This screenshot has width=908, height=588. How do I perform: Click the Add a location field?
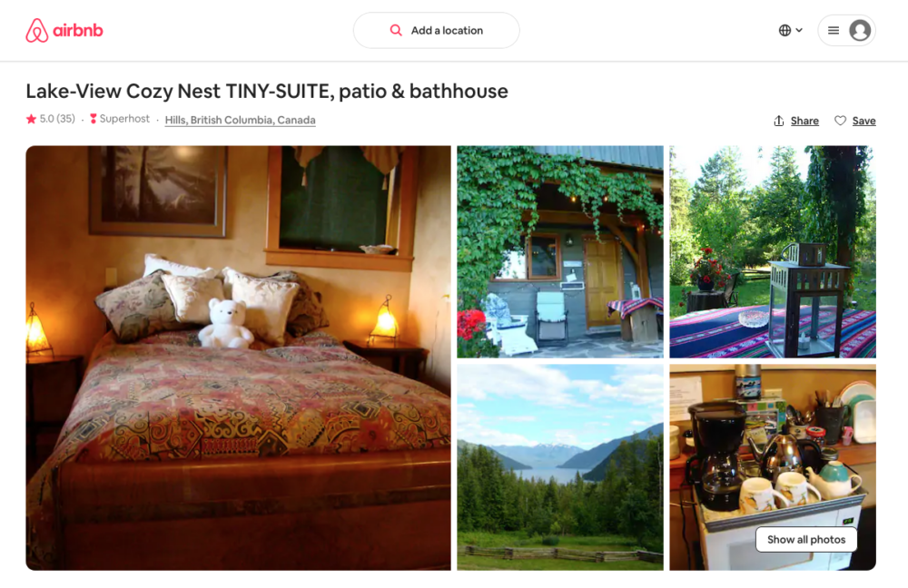[x=436, y=30]
